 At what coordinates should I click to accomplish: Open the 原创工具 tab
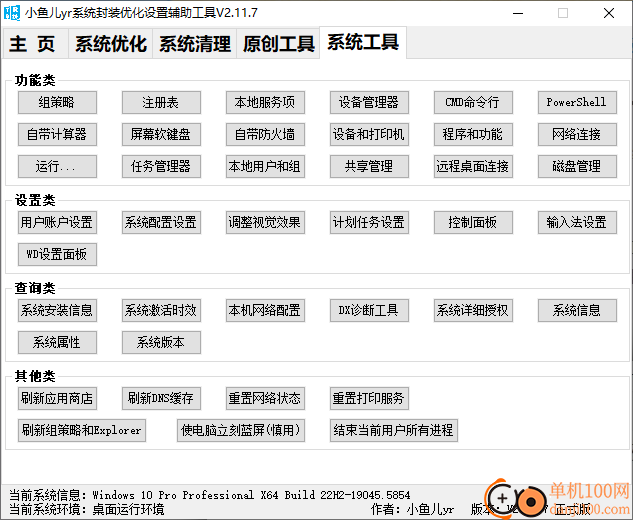click(x=279, y=44)
